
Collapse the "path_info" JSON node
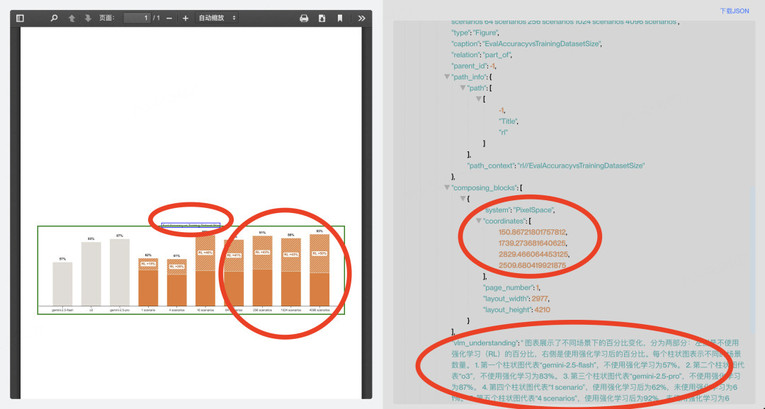pos(447,77)
